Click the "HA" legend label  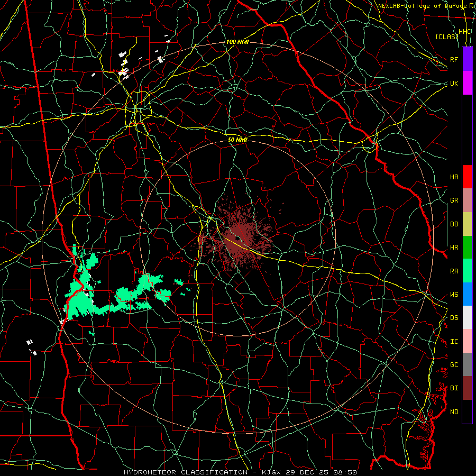click(454, 177)
